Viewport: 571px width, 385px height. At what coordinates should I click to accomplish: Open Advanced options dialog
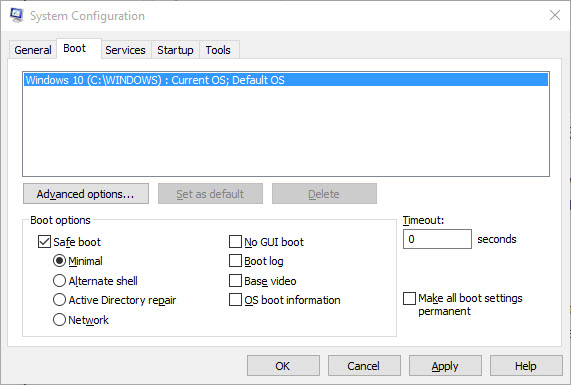click(x=86, y=194)
